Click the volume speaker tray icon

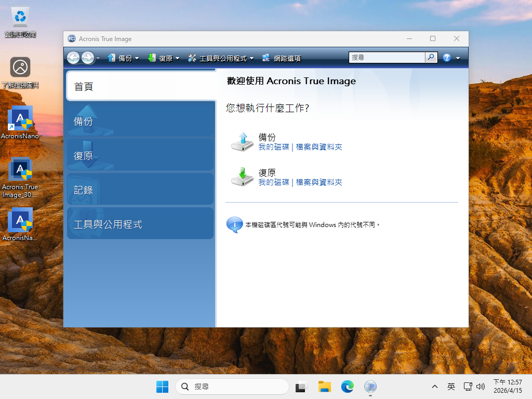click(481, 387)
